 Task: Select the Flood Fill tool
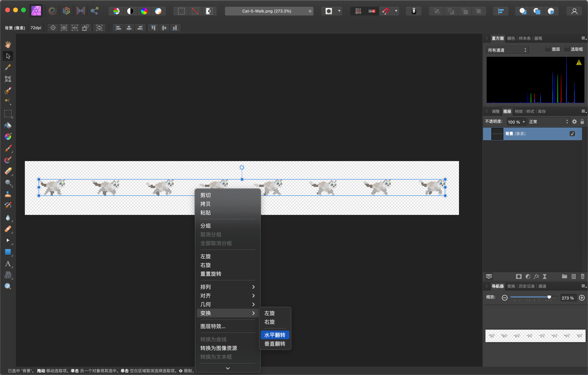click(8, 125)
